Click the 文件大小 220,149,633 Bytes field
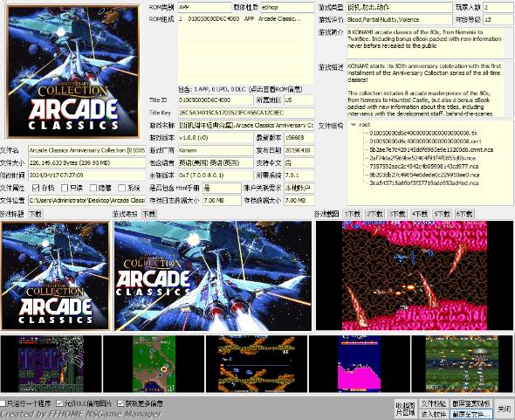Viewport: 515px width, 420px height. 87,162
